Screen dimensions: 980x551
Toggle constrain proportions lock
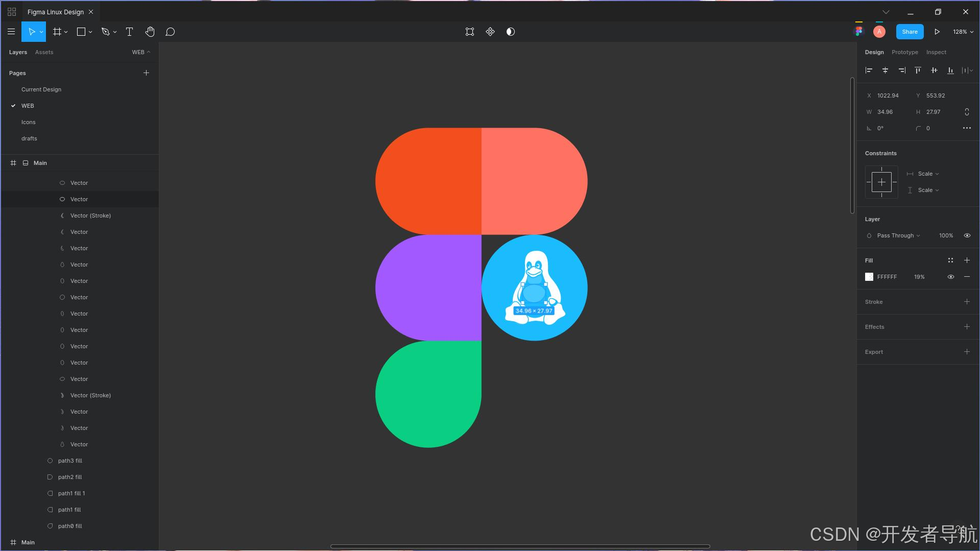pos(967,112)
